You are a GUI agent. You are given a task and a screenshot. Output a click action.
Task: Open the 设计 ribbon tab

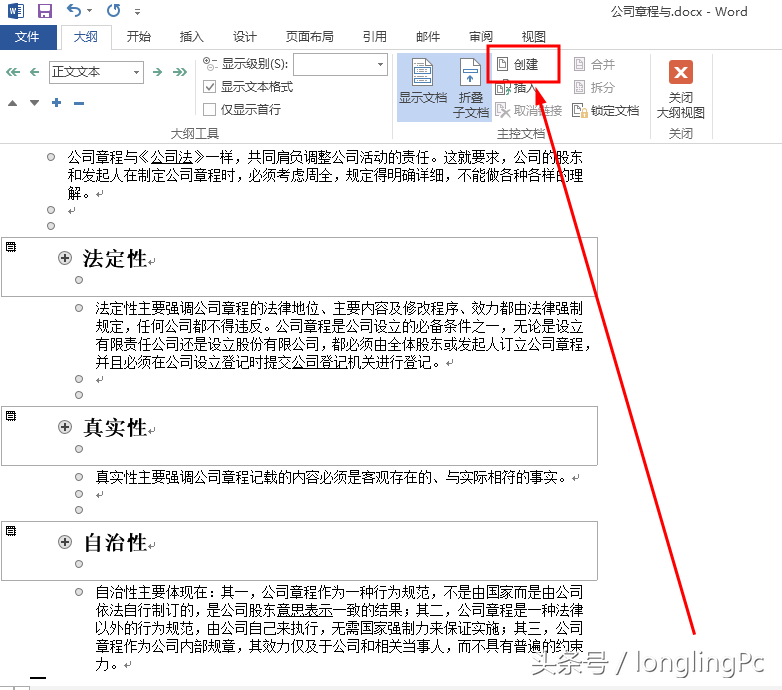tap(244, 36)
